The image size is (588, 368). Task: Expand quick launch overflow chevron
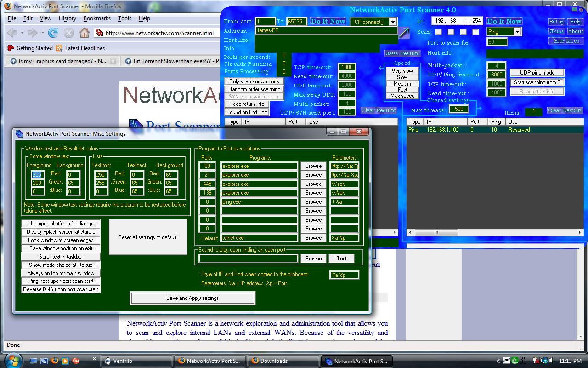(x=95, y=358)
